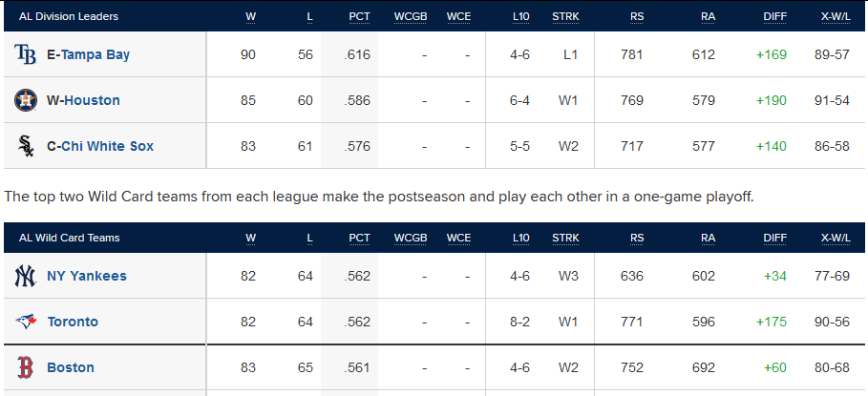
Task: Open the Toronto team link
Action: click(73, 322)
